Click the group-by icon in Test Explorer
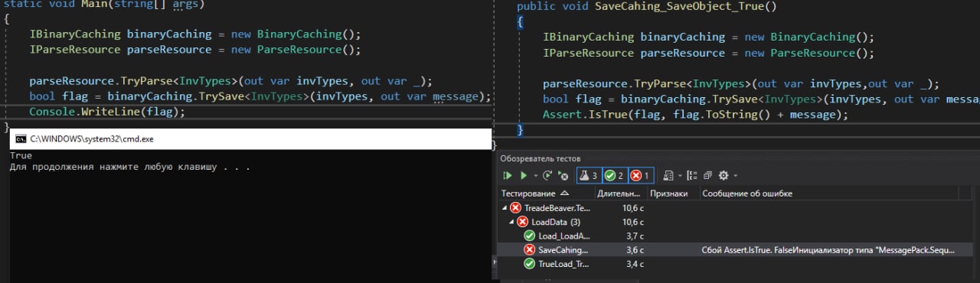 coord(693,175)
